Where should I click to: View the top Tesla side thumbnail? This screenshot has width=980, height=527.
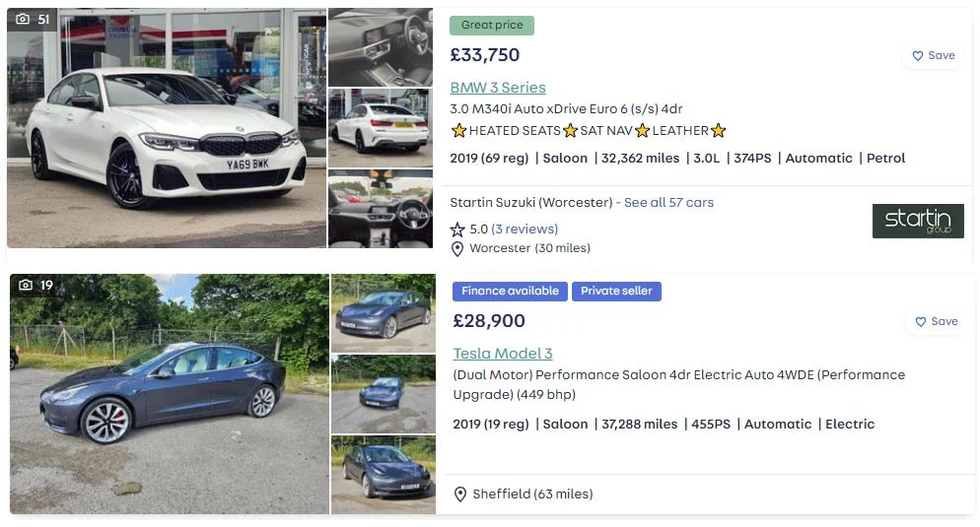click(384, 313)
